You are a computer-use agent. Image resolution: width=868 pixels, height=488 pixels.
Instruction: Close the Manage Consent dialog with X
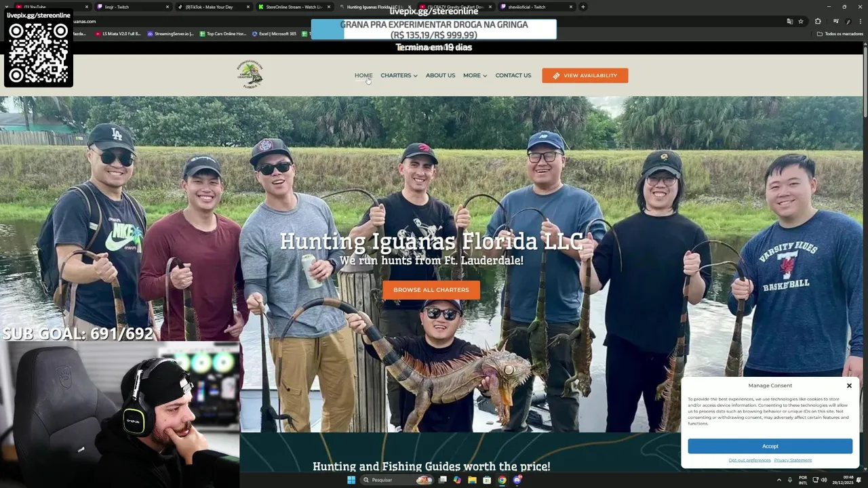pyautogui.click(x=849, y=386)
